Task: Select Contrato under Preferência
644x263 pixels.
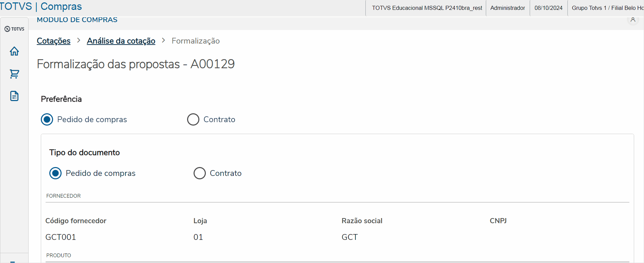Action: [x=193, y=119]
